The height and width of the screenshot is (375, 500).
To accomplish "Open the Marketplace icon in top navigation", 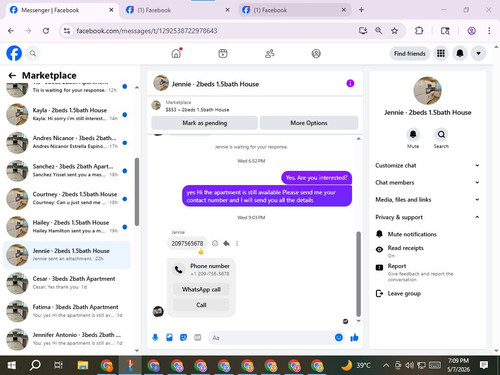I will pyautogui.click(x=223, y=53).
